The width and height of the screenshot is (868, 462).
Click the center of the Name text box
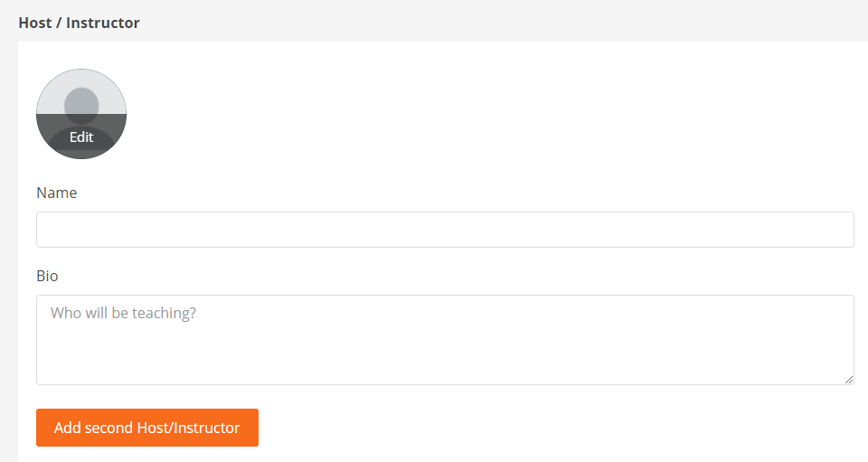(x=445, y=230)
